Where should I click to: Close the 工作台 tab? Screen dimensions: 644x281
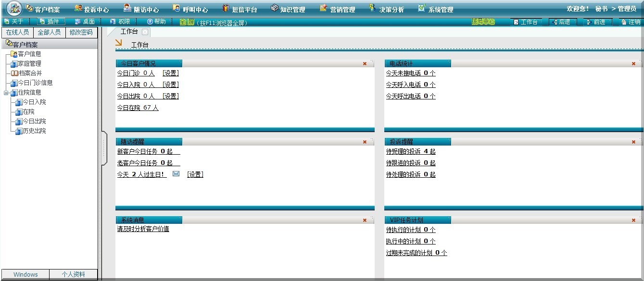[x=145, y=32]
